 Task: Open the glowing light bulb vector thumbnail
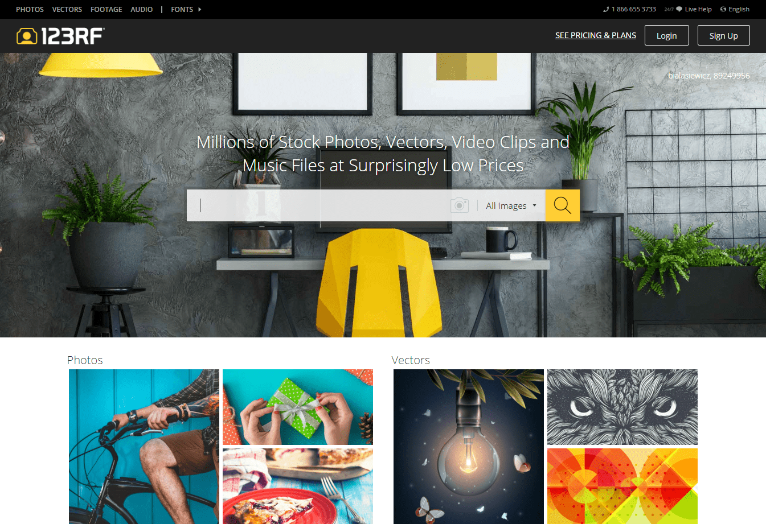[469, 447]
